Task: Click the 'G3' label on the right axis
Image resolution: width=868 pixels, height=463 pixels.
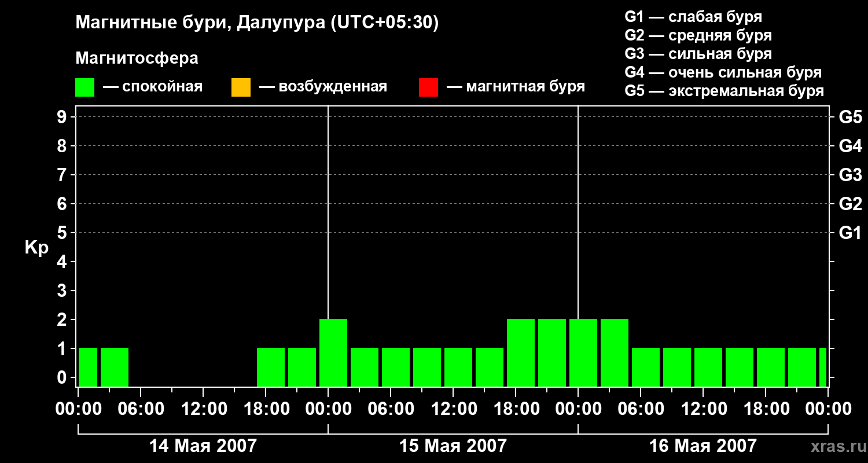Action: coord(851,175)
